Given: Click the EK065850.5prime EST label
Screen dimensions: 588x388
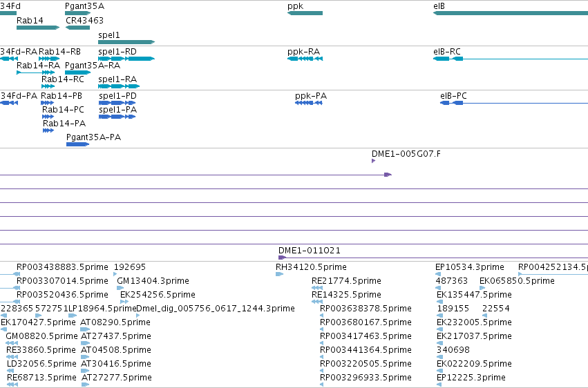Looking at the screenshot, I should [x=517, y=281].
